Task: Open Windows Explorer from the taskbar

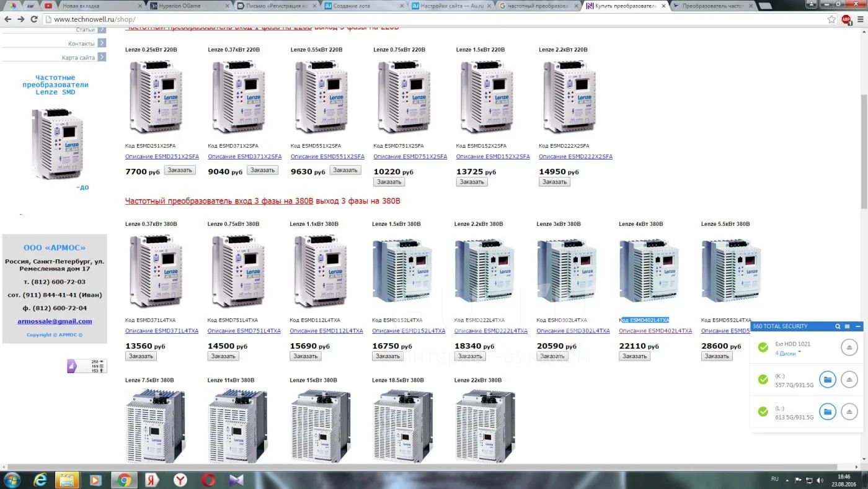Action: point(67,480)
